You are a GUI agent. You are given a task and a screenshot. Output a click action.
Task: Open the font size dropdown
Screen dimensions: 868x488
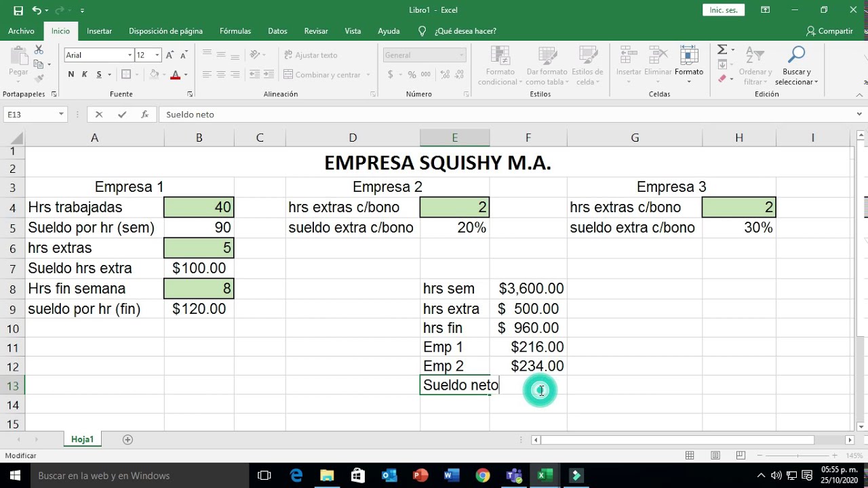157,55
